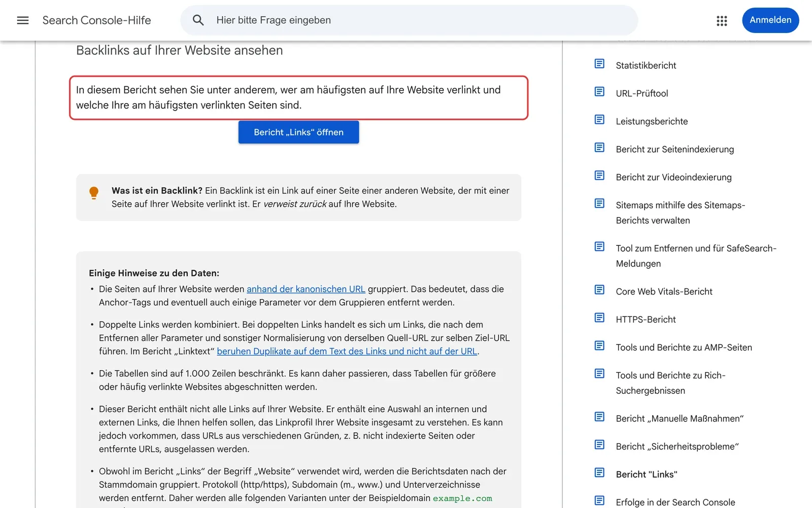Open Bericht zur Videoindexierung article
Image resolution: width=812 pixels, height=508 pixels.
click(674, 177)
